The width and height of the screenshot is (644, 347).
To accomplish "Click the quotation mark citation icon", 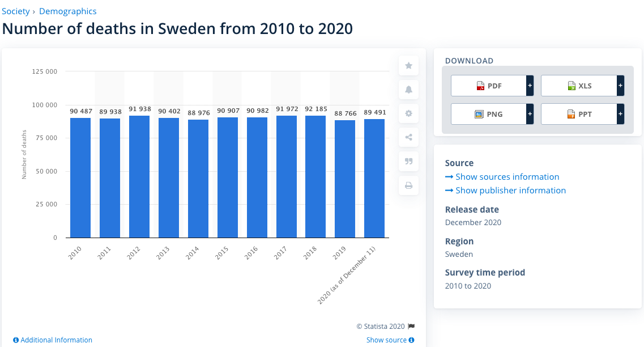I will point(408,161).
